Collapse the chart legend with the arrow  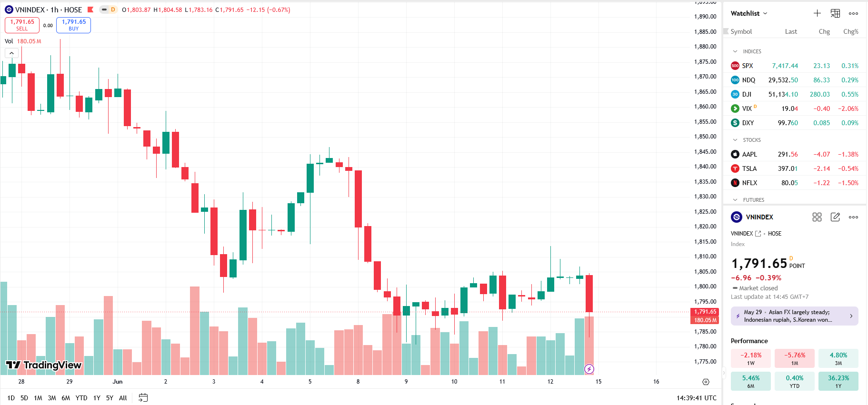coord(11,53)
